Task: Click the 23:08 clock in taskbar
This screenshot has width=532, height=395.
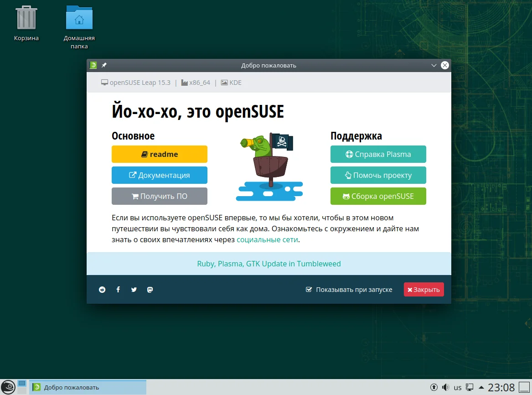Action: point(501,387)
